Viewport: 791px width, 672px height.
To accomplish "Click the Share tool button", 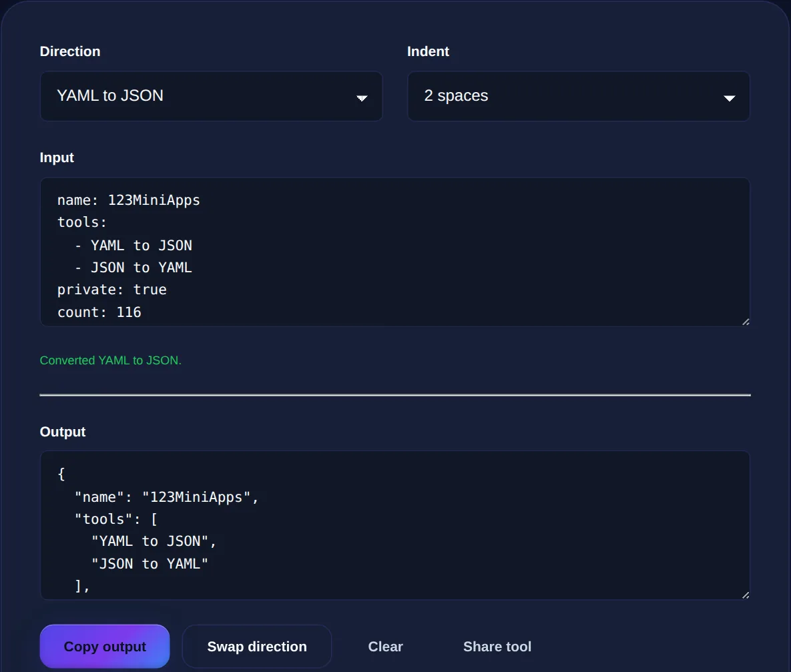I will pyautogui.click(x=497, y=646).
